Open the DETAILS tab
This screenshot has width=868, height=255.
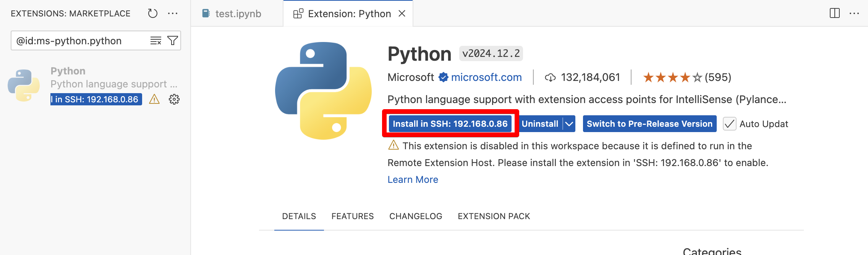299,216
